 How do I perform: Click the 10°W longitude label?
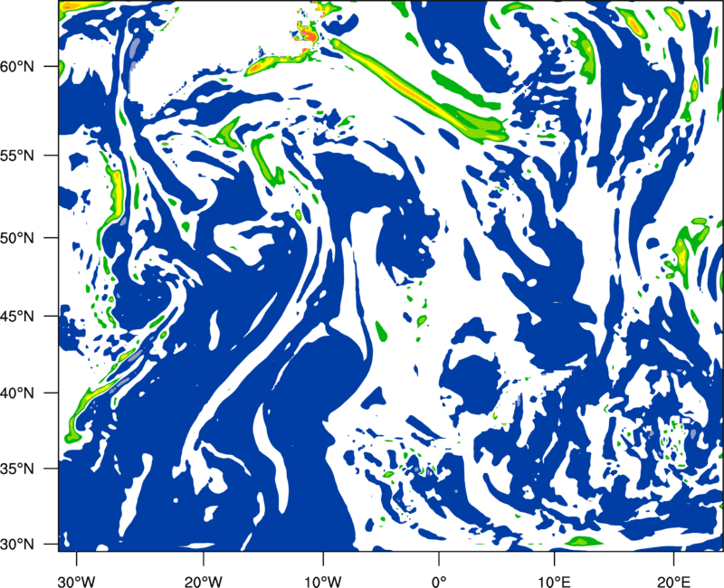pos(323,581)
